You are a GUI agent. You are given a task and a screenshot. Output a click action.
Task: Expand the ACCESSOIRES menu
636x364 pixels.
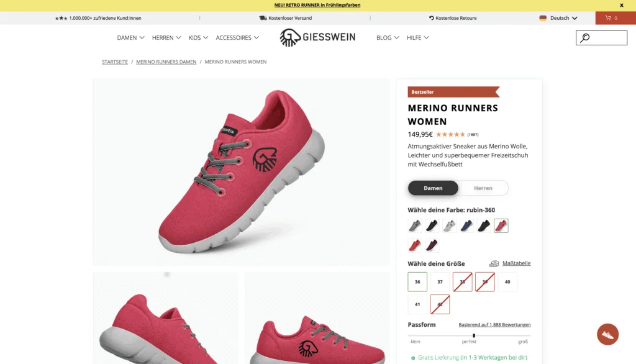237,37
